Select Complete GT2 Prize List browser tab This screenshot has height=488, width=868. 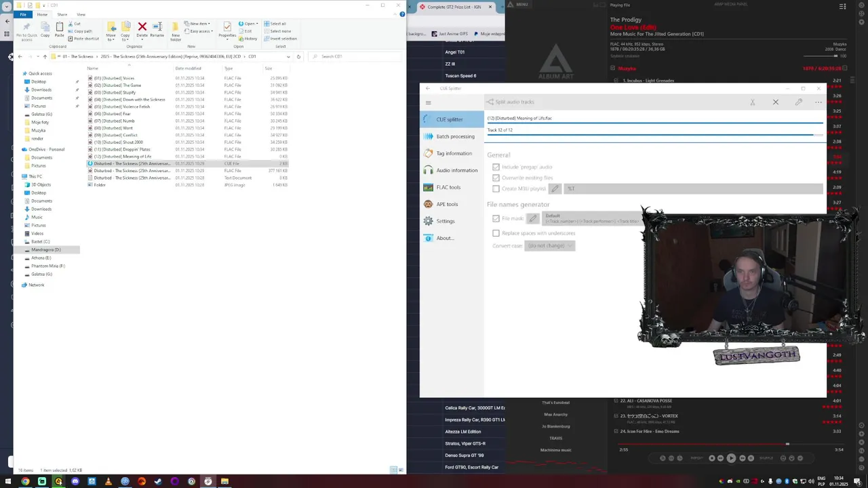click(x=455, y=7)
